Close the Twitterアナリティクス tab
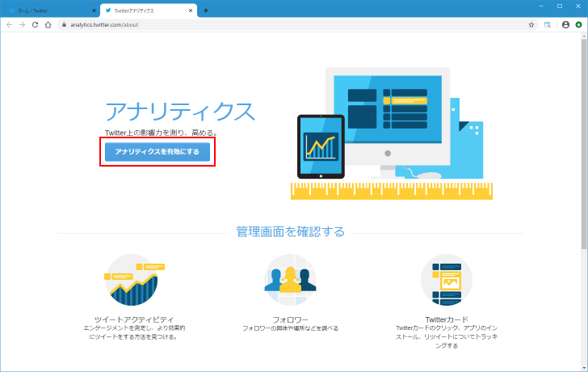 point(191,11)
